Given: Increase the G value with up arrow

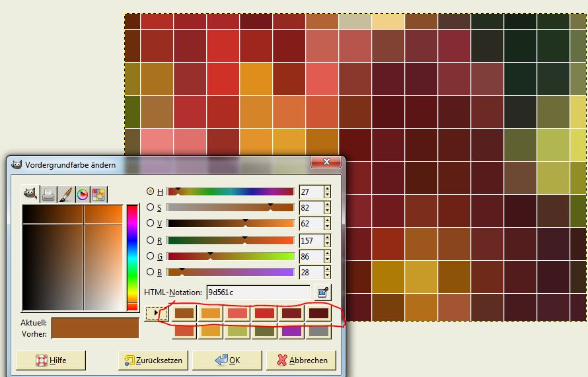Looking at the screenshot, I should coord(328,254).
